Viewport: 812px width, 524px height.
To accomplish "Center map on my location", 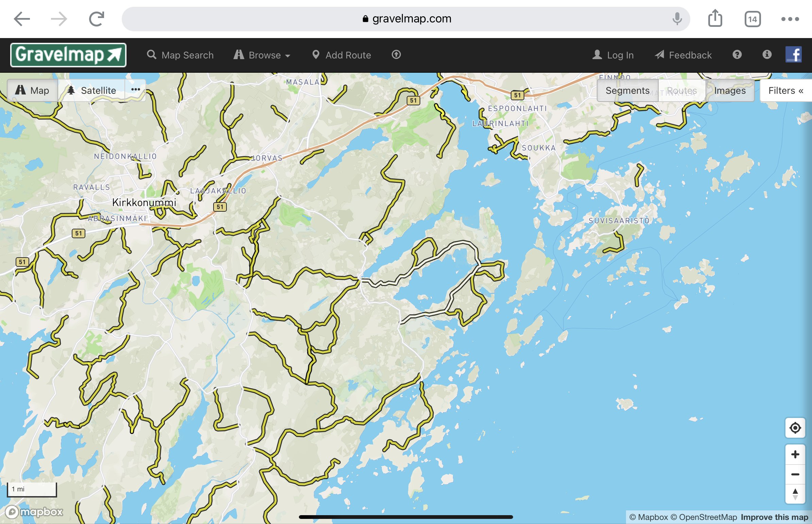I will coord(795,428).
